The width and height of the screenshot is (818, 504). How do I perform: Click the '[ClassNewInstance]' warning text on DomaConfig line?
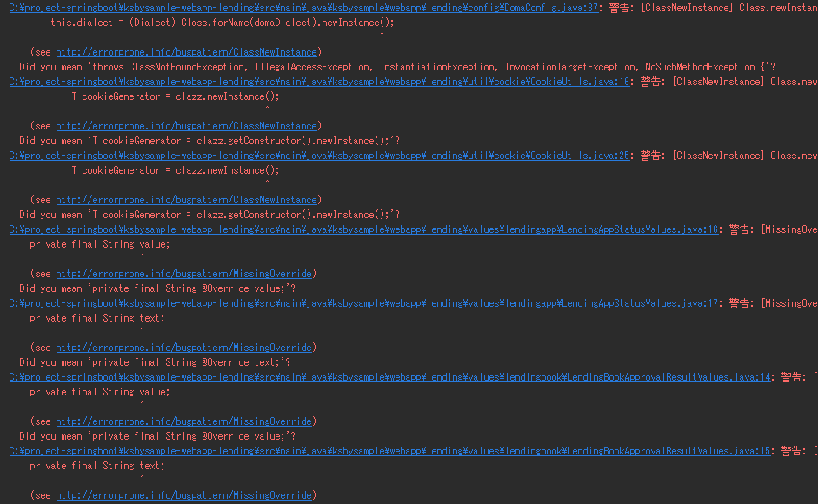pos(687,8)
